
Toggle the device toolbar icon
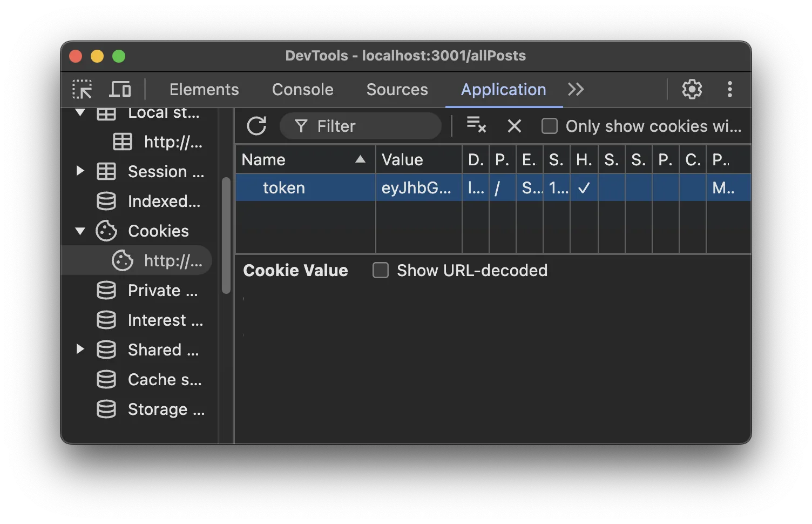pyautogui.click(x=120, y=89)
